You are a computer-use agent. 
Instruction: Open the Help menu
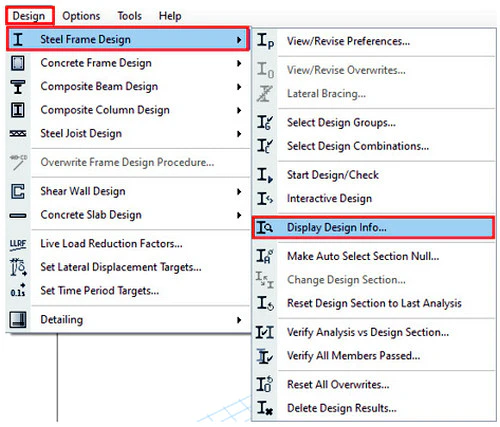point(170,16)
